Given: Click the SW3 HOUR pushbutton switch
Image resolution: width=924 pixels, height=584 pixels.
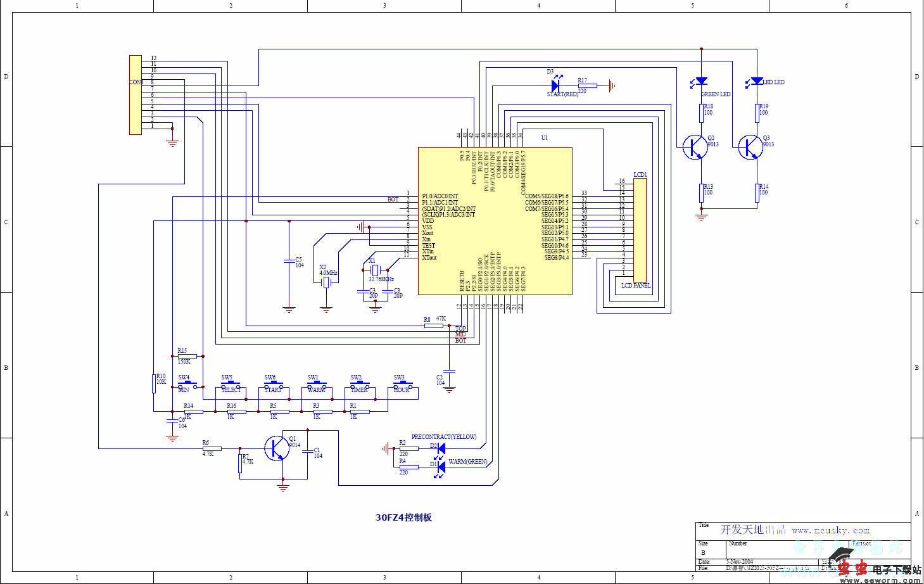Looking at the screenshot, I should coord(402,385).
